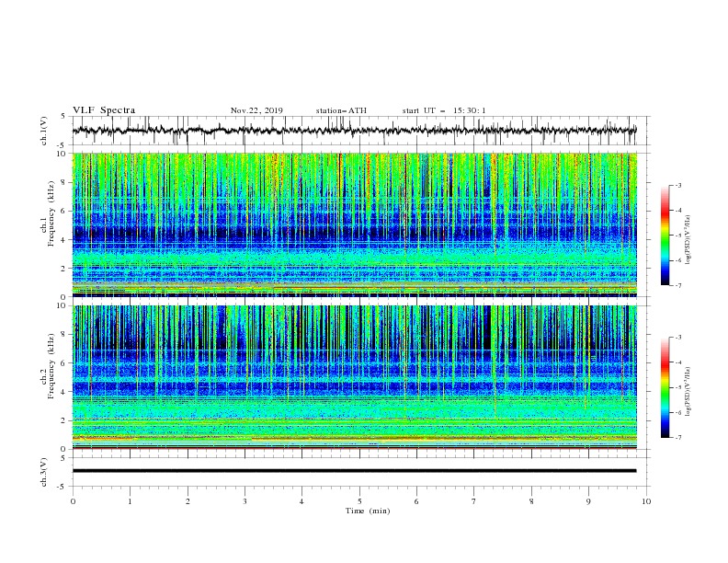Screen dimensions: 728x563
Task: Click the time axis tick "2"
Action: click(x=188, y=501)
